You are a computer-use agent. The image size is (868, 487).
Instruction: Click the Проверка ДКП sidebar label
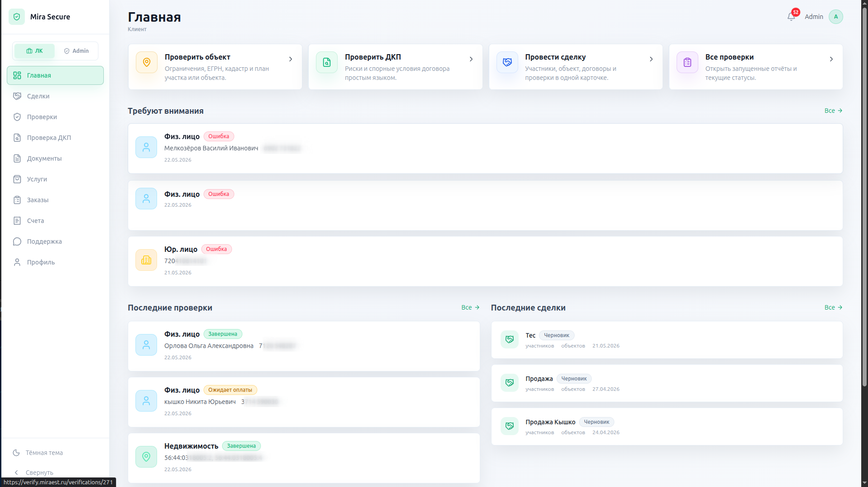coord(49,138)
